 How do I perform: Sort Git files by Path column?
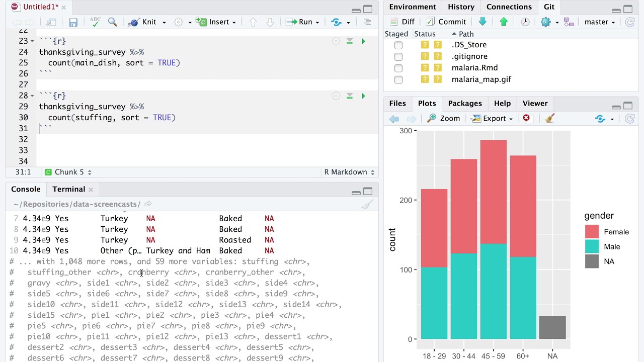tap(466, 34)
